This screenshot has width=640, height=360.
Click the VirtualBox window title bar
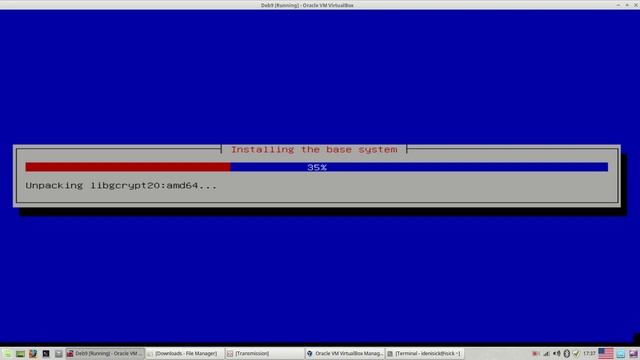point(307,5)
